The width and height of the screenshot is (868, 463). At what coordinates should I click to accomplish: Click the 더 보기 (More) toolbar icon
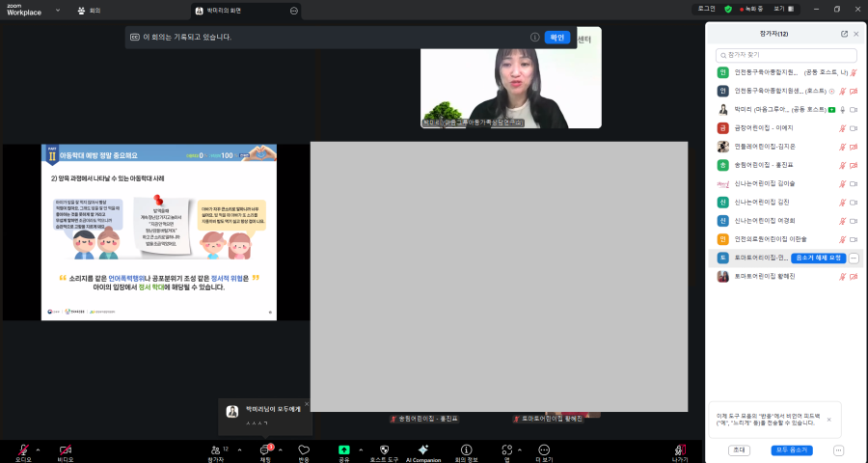coord(544,450)
